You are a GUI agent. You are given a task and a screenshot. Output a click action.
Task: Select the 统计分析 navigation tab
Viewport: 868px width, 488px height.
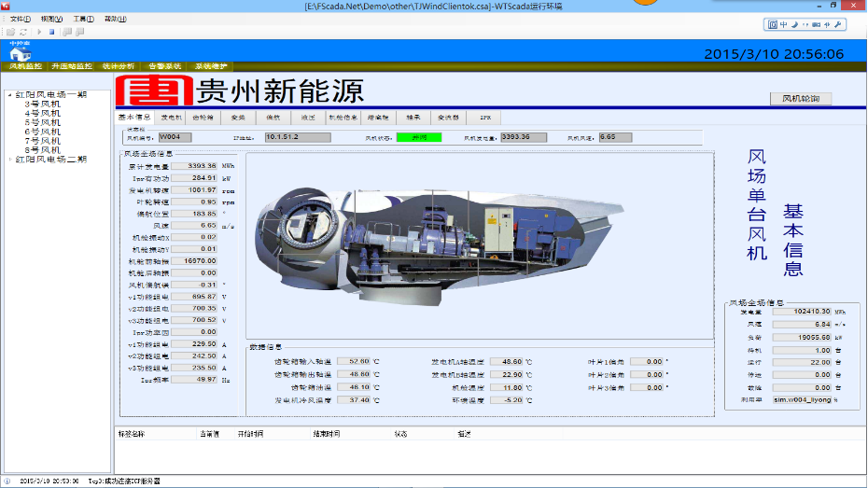[x=118, y=66]
